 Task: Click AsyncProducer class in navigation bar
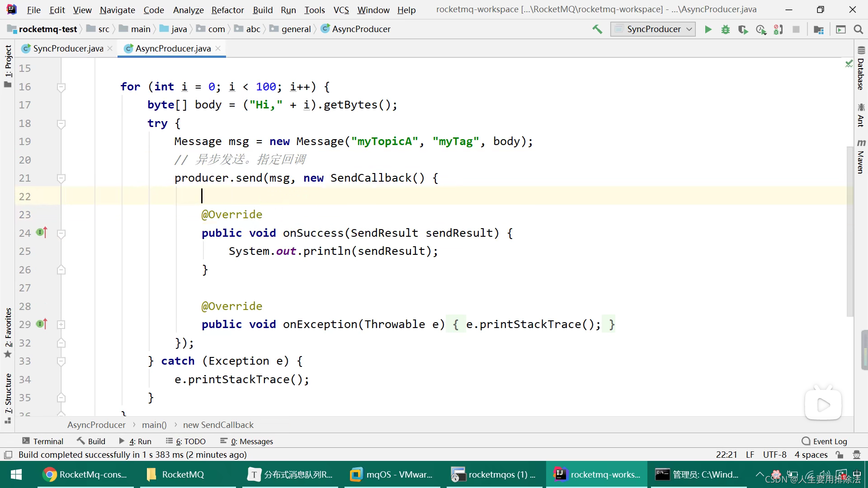coord(356,29)
